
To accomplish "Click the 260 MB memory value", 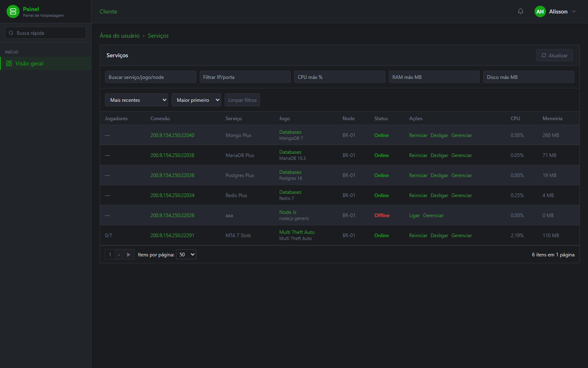I will pyautogui.click(x=551, y=135).
